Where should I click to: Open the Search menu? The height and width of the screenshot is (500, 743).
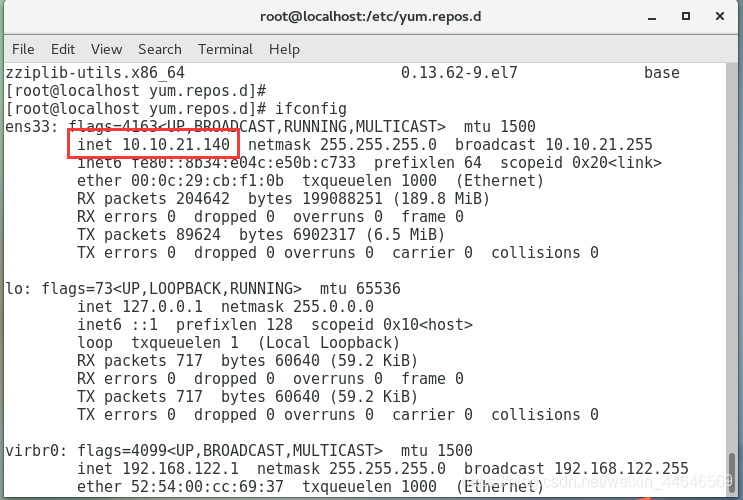pyautogui.click(x=160, y=49)
